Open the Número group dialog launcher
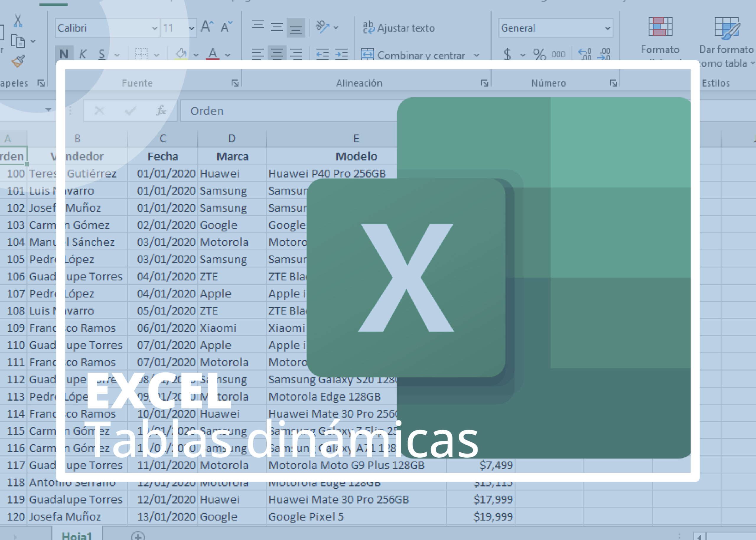 613,83
